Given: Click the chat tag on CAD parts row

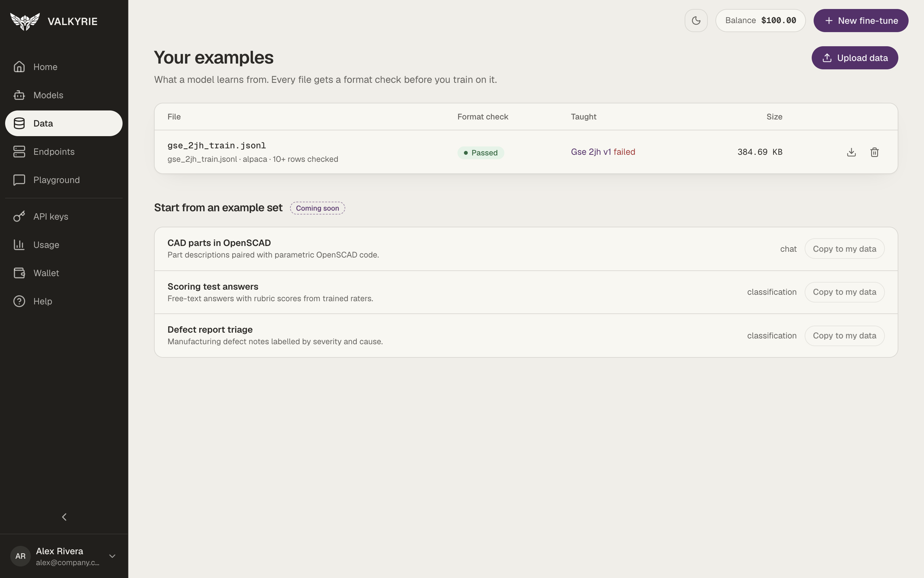Looking at the screenshot, I should pos(789,249).
